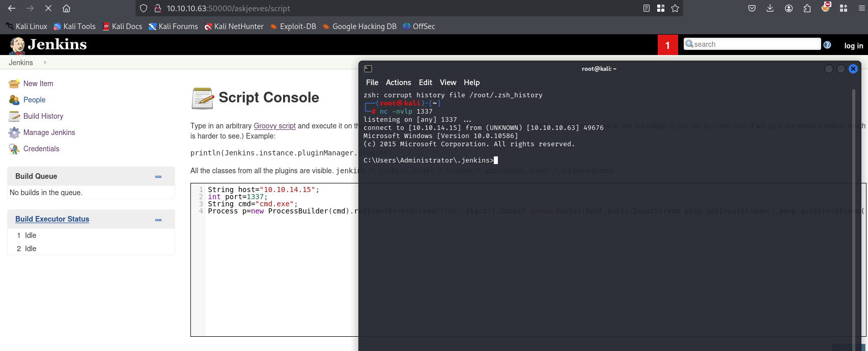Open the Credentials link
Viewport: 868px width, 351px height.
click(x=41, y=149)
